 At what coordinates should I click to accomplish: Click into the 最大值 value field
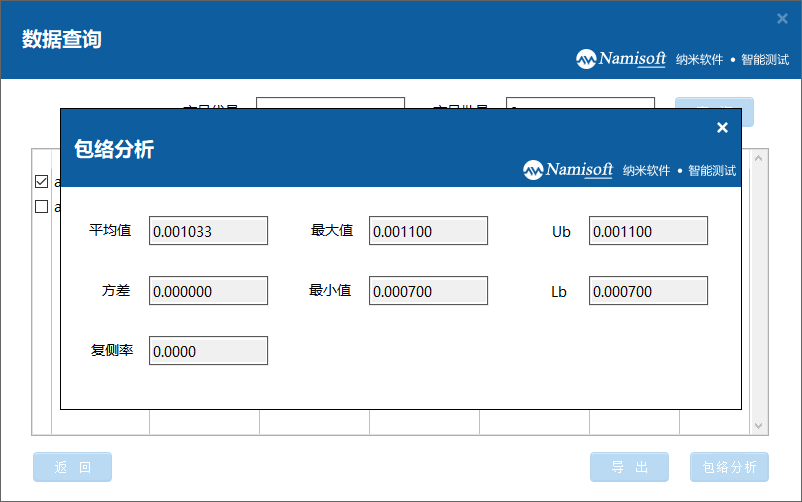[428, 231]
